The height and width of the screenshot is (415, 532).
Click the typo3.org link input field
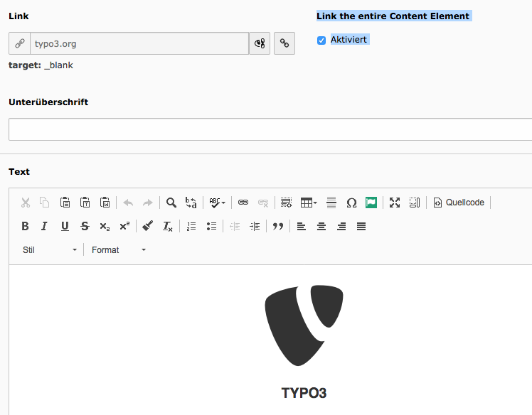139,43
